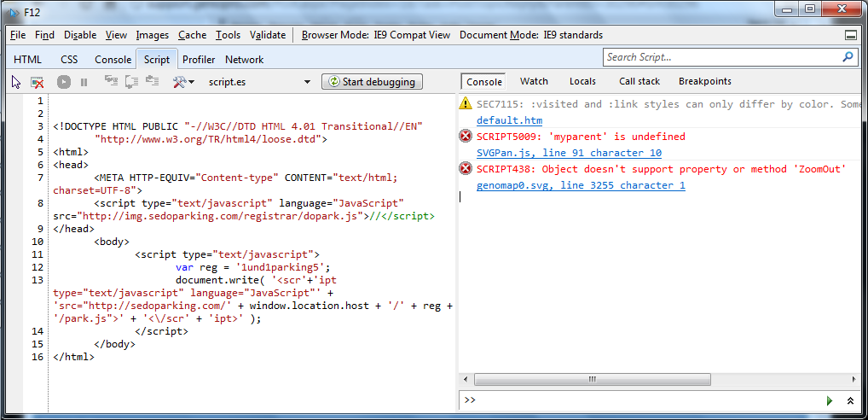Open Browser Mode: IE9 Compat View menu
Screen dimensions: 868x420
tap(376, 35)
